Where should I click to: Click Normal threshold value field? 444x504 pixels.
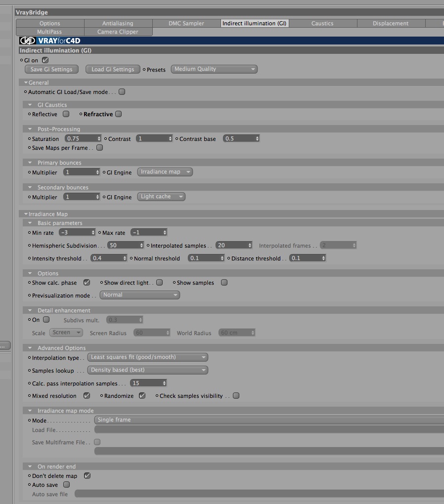coord(204,258)
